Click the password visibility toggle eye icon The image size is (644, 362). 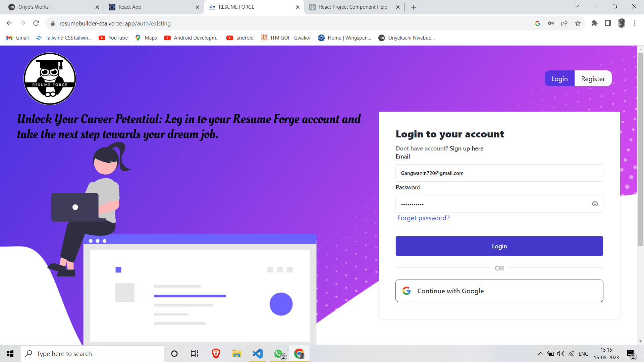tap(595, 203)
